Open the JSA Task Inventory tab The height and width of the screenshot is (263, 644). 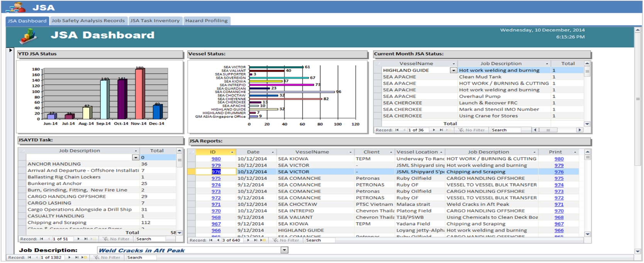pos(155,21)
